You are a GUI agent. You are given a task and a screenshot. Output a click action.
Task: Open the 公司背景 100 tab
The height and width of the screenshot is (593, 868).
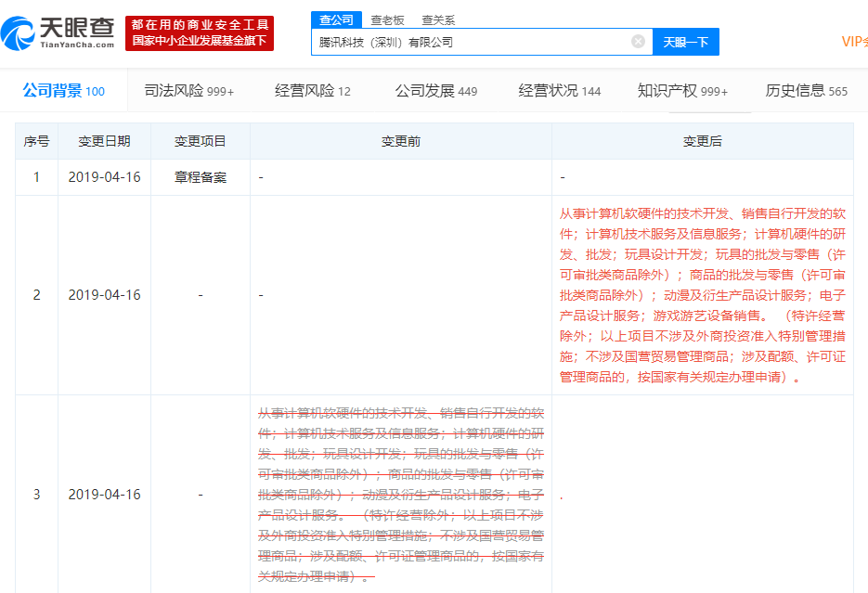click(64, 91)
